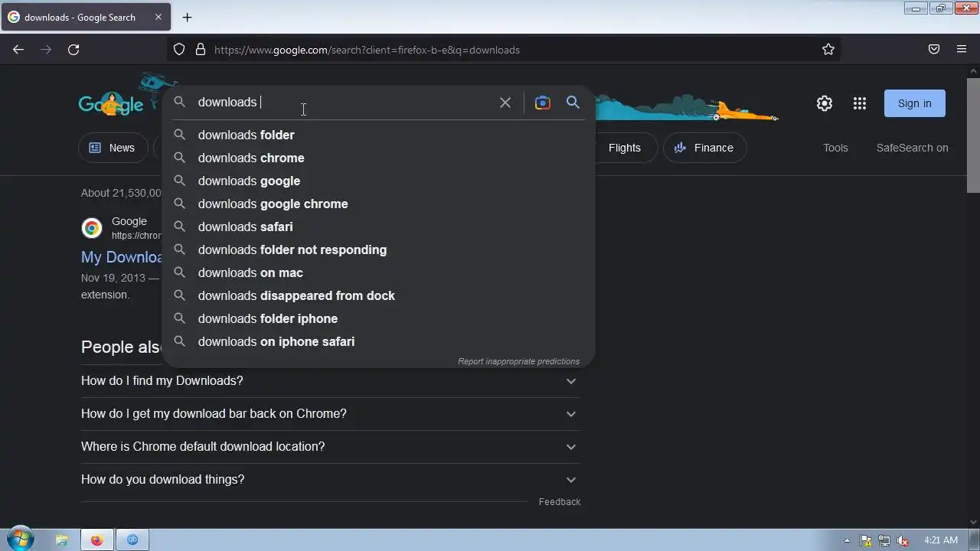Open the search Tools option
Screen dimensions: 980x551
pyautogui.click(x=835, y=148)
